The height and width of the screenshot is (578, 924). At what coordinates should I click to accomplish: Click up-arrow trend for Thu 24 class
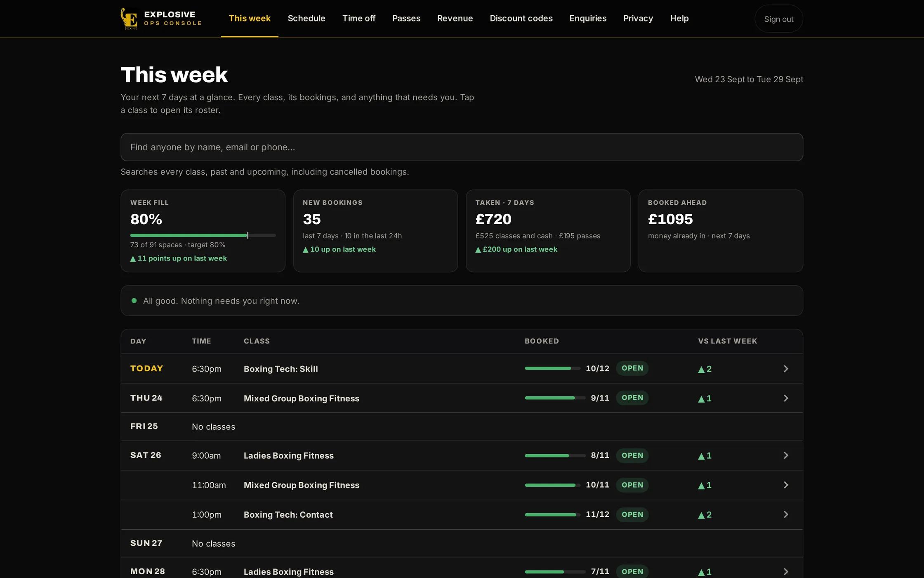[705, 399]
